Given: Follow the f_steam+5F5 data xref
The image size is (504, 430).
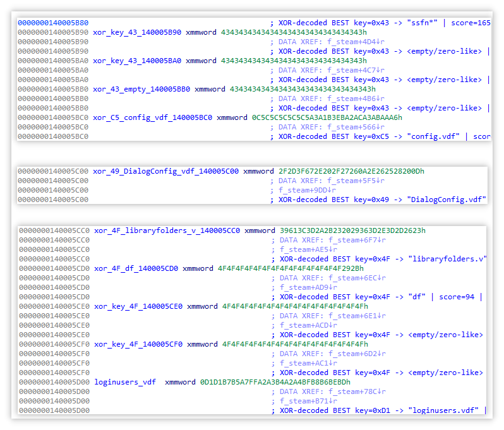Looking at the screenshot, I should (x=353, y=181).
